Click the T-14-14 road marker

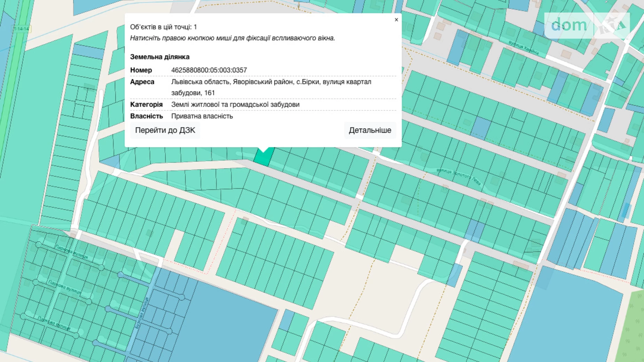(x=22, y=29)
